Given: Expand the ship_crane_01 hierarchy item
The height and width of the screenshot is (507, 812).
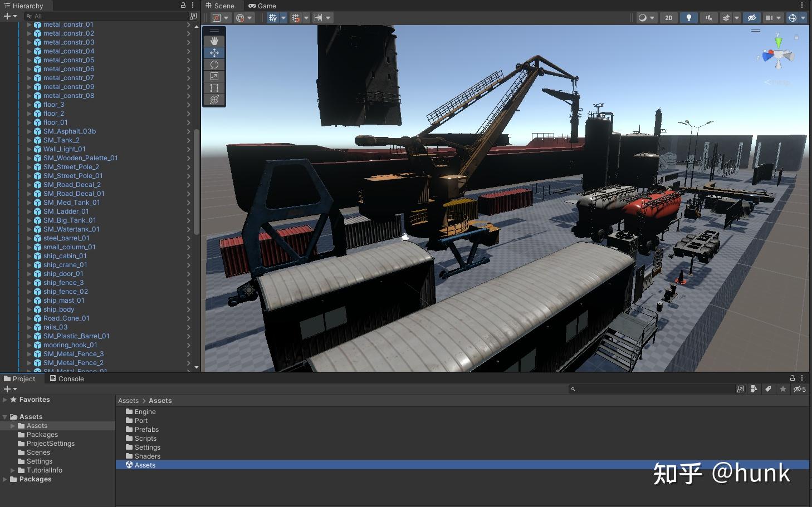Looking at the screenshot, I should pyautogui.click(x=29, y=264).
